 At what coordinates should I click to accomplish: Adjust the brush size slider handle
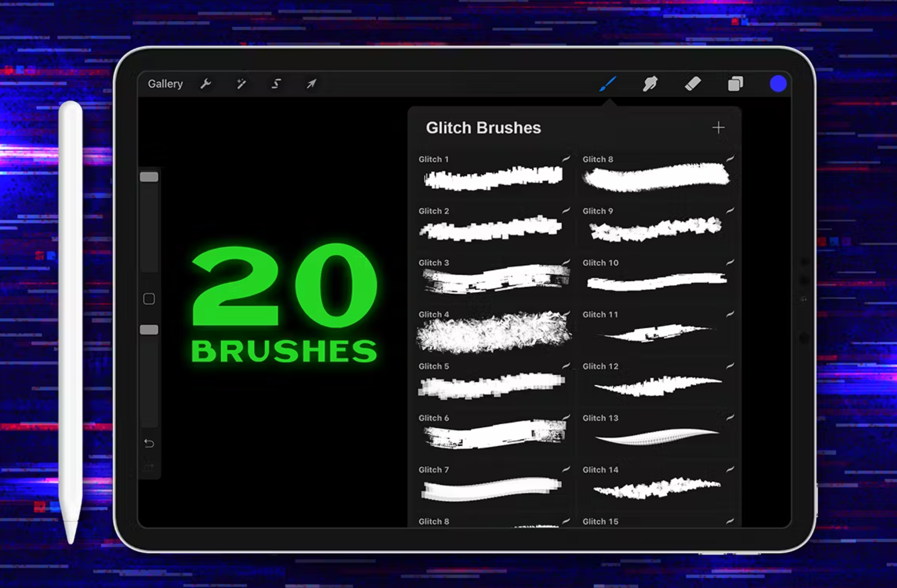pyautogui.click(x=149, y=177)
